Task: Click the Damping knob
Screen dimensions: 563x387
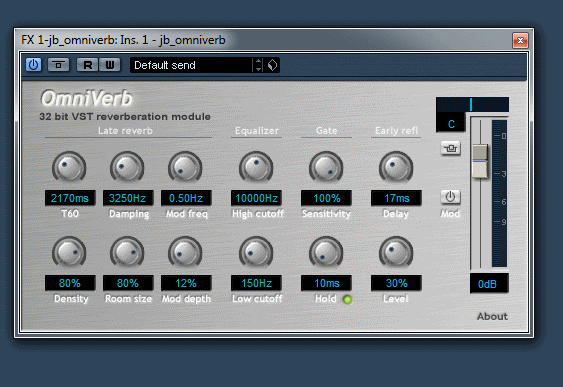Action: 127,168
